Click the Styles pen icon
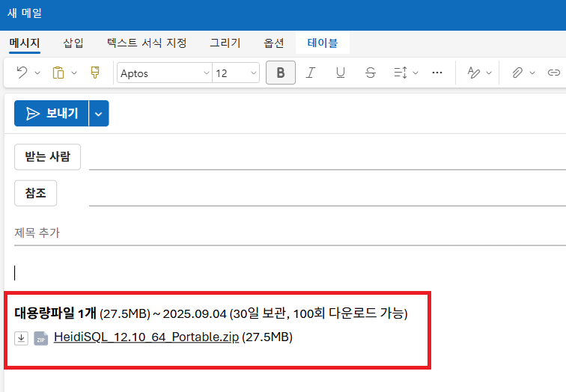The height and width of the screenshot is (392, 566). pos(474,73)
